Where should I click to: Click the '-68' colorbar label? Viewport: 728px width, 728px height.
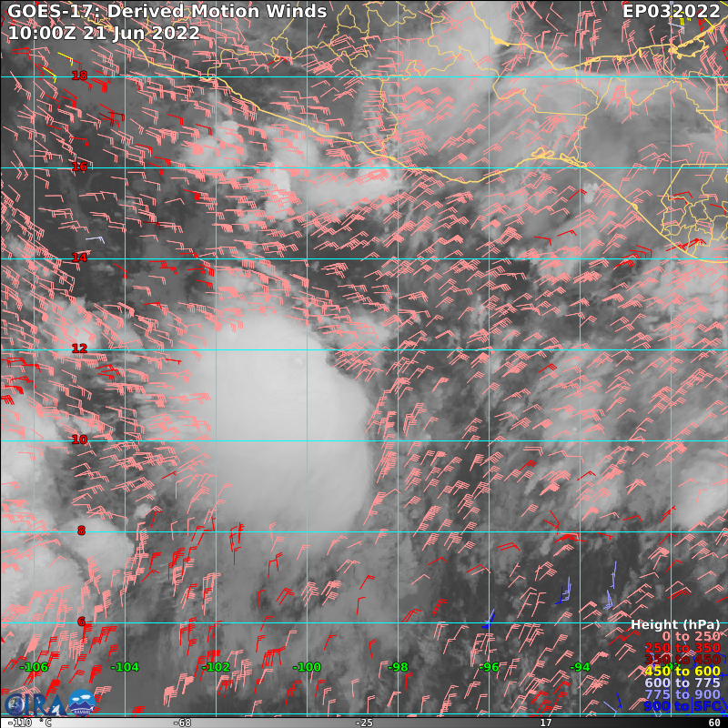(183, 723)
